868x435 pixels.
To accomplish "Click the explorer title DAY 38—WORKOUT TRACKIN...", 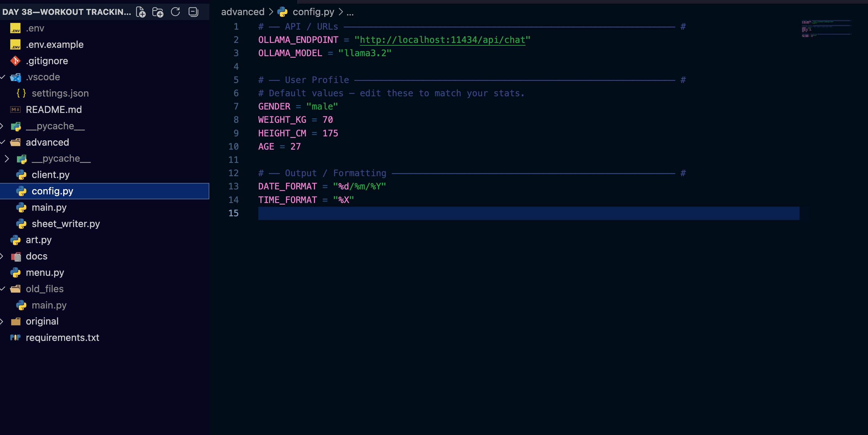I will pyautogui.click(x=66, y=12).
